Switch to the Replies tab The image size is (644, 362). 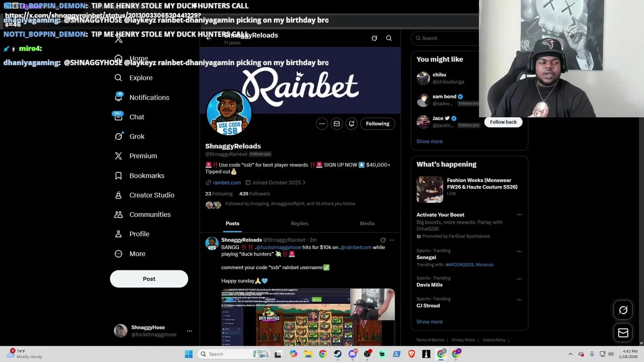(299, 224)
